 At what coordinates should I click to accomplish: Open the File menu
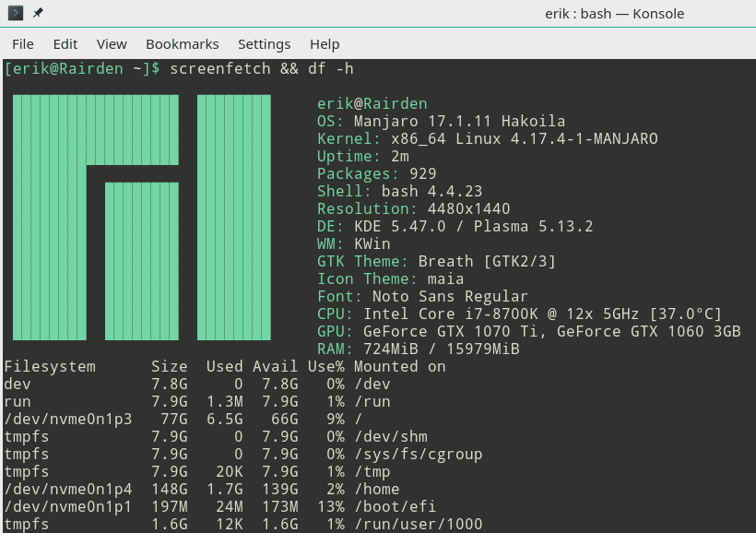click(x=23, y=44)
